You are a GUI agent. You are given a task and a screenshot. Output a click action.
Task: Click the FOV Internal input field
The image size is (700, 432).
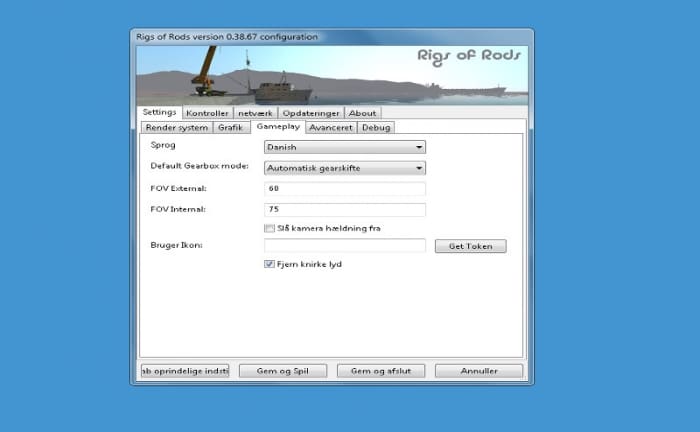pyautogui.click(x=345, y=209)
